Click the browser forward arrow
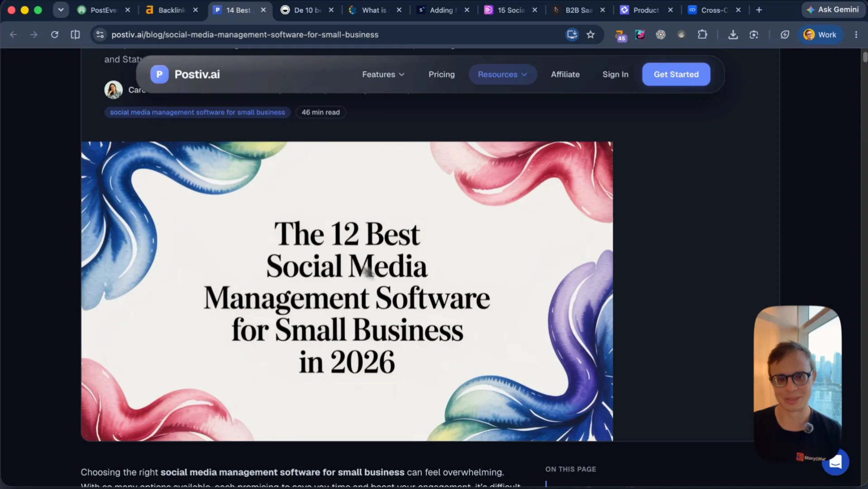This screenshot has width=868, height=489. [33, 34]
